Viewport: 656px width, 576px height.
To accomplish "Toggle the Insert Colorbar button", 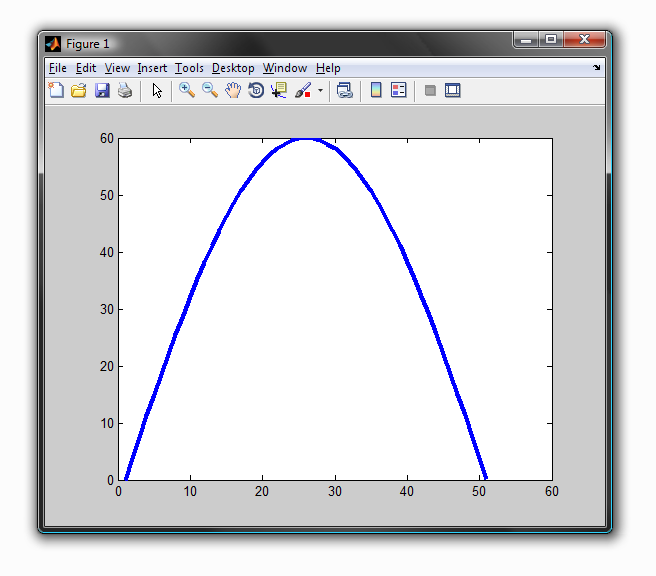I will pos(376,91).
